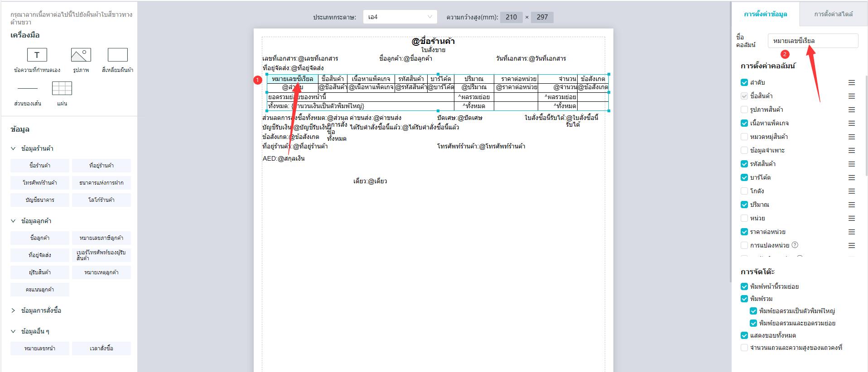Enable the รูปภาพสินค้า column checkbox
868x372 pixels.
[744, 110]
